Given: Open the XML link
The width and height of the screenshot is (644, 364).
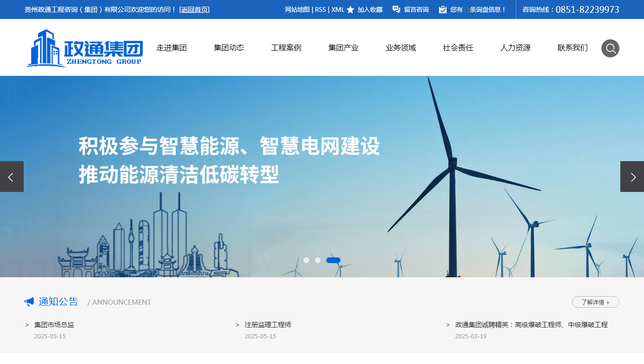Looking at the screenshot, I should [x=338, y=9].
